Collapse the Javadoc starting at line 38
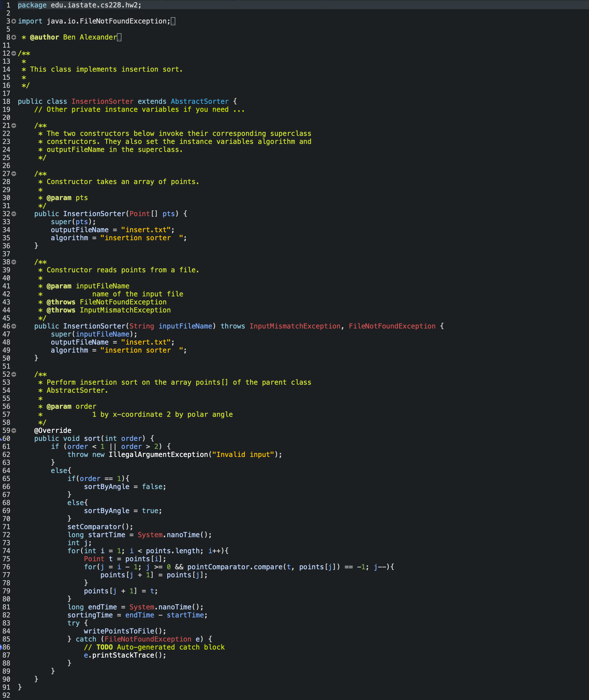Image resolution: width=589 pixels, height=700 pixels. [x=14, y=262]
